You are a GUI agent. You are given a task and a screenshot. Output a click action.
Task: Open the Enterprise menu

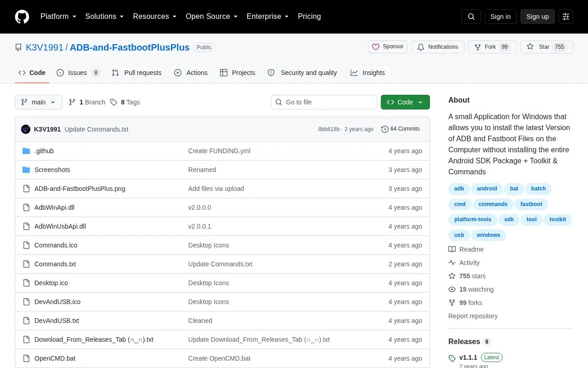pos(268,17)
